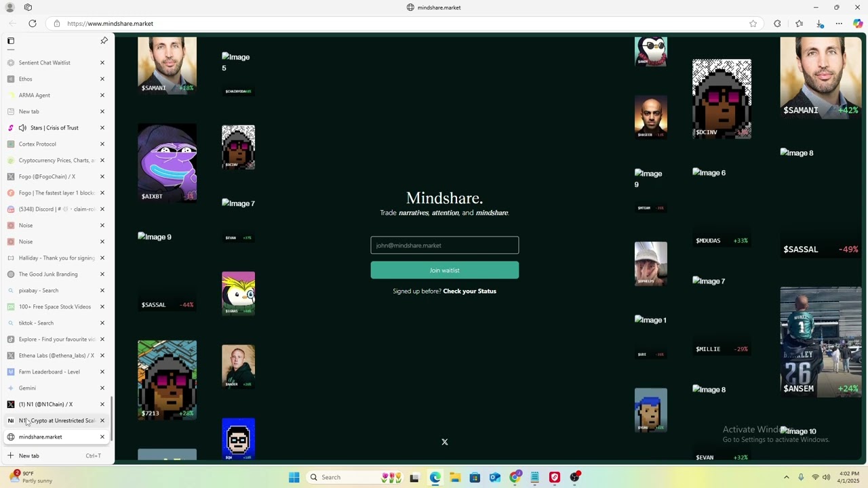The width and height of the screenshot is (868, 488).
Task: Open the volume control in system tray
Action: (x=826, y=477)
